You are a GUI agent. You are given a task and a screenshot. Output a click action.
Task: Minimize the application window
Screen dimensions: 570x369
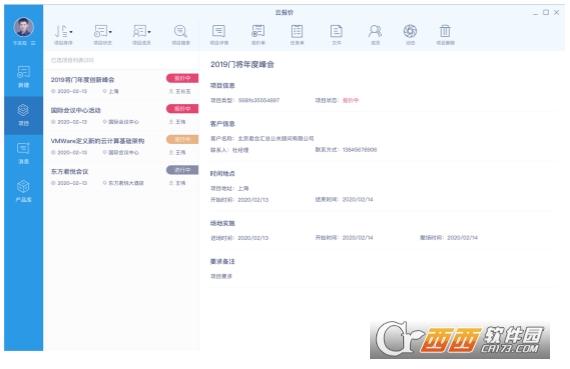pos(535,13)
